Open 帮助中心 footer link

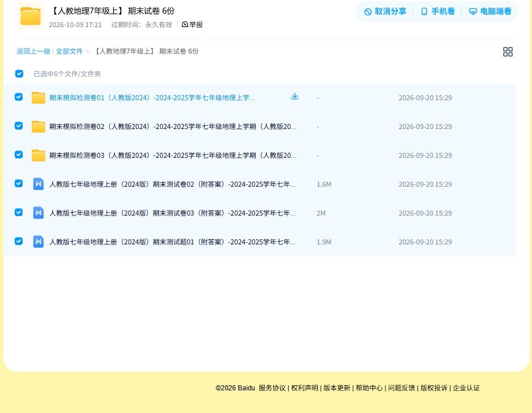[x=369, y=388]
